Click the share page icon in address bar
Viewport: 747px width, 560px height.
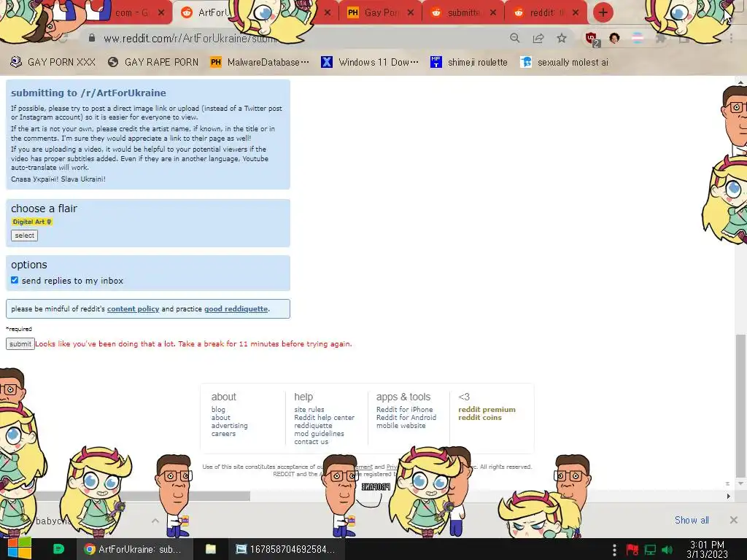click(x=538, y=38)
